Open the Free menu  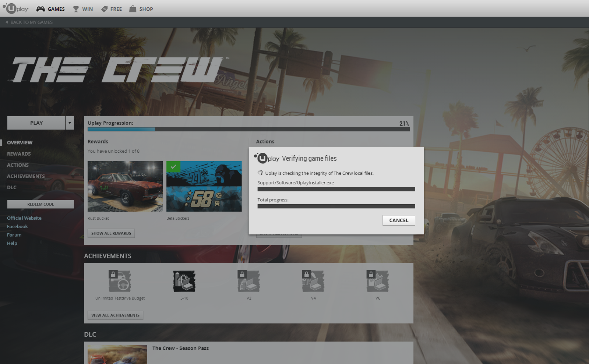(112, 9)
